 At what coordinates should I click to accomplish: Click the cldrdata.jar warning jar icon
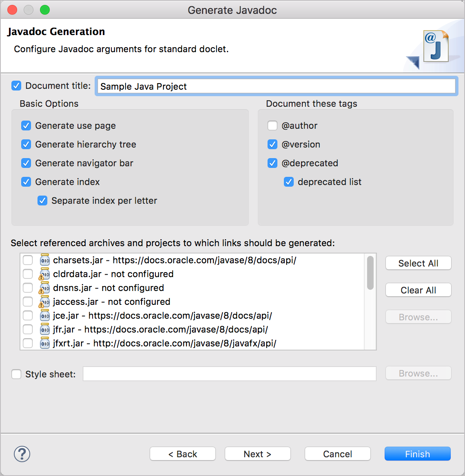44,274
